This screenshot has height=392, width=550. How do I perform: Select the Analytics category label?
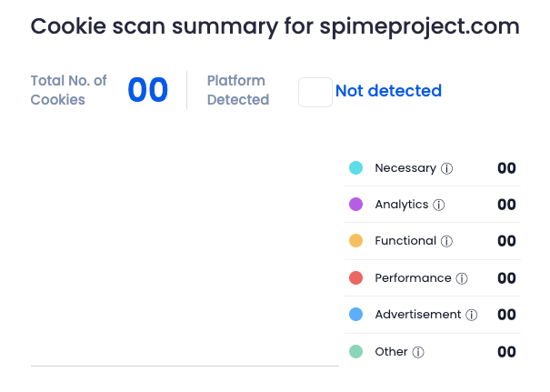click(x=401, y=205)
